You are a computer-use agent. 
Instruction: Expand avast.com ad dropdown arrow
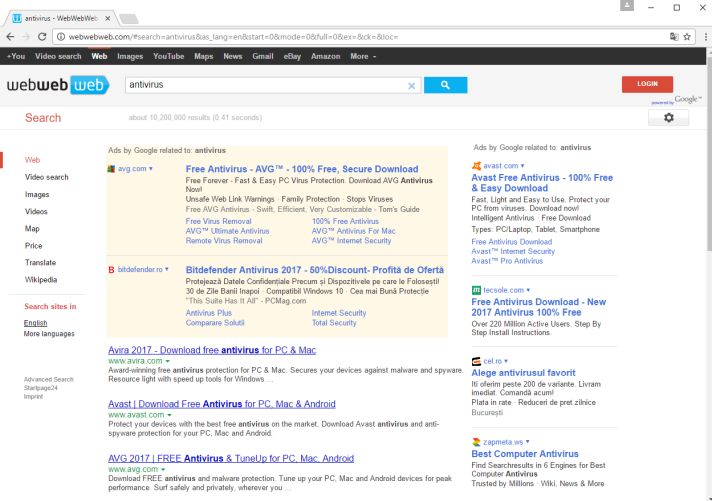pyautogui.click(x=523, y=166)
